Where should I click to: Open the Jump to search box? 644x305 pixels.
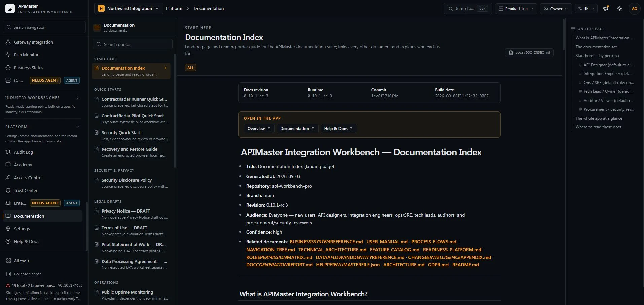[x=468, y=9]
